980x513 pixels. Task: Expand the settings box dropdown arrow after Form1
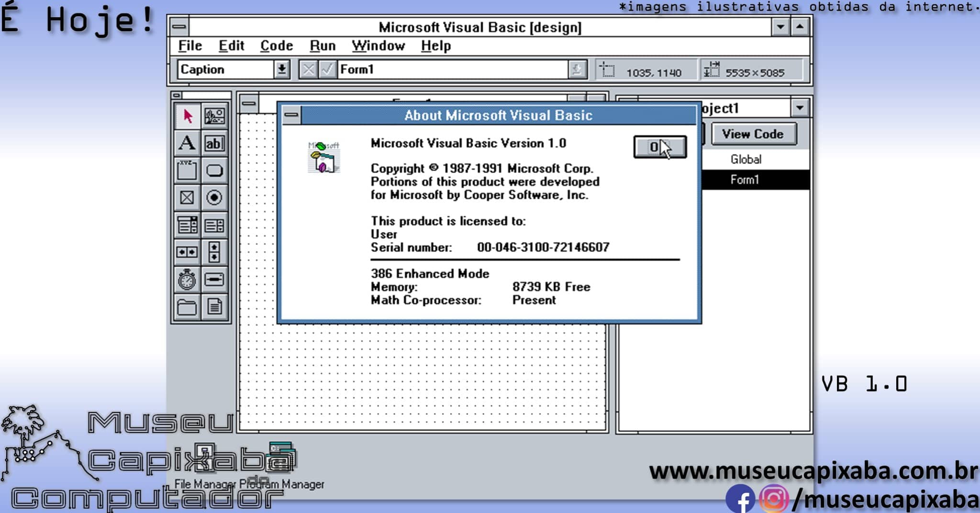point(578,70)
